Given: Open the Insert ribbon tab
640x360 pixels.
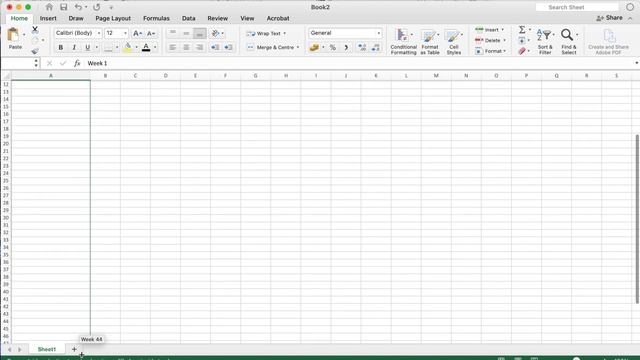Looking at the screenshot, I should (x=48, y=18).
